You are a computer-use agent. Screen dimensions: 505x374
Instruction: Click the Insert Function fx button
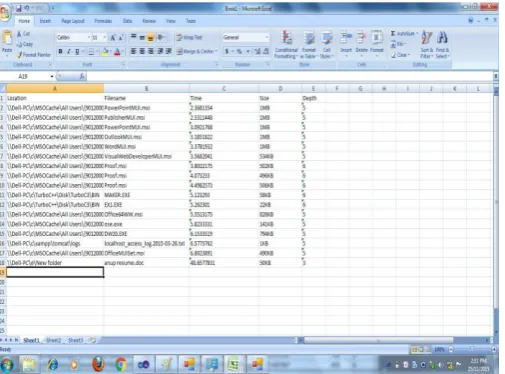[82, 76]
